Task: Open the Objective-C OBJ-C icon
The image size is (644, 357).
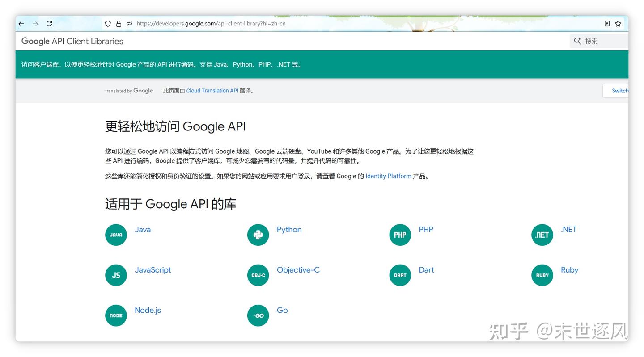Action: pos(258,275)
